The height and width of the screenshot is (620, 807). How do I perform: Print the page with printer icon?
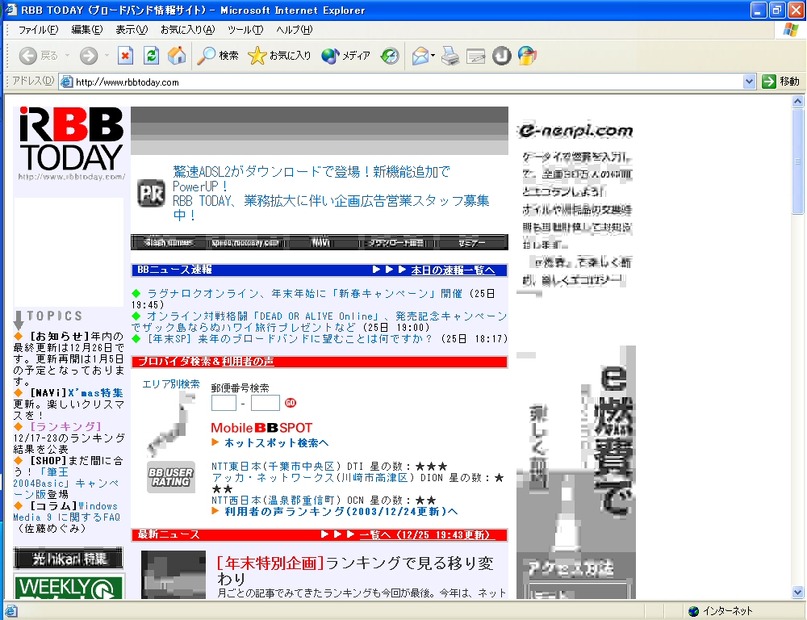[450, 56]
